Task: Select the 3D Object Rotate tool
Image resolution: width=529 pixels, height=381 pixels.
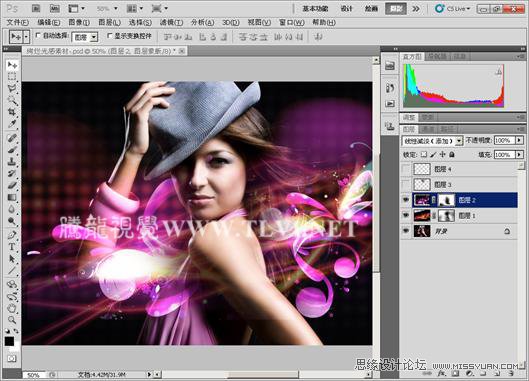Action: pyautogui.click(x=12, y=284)
